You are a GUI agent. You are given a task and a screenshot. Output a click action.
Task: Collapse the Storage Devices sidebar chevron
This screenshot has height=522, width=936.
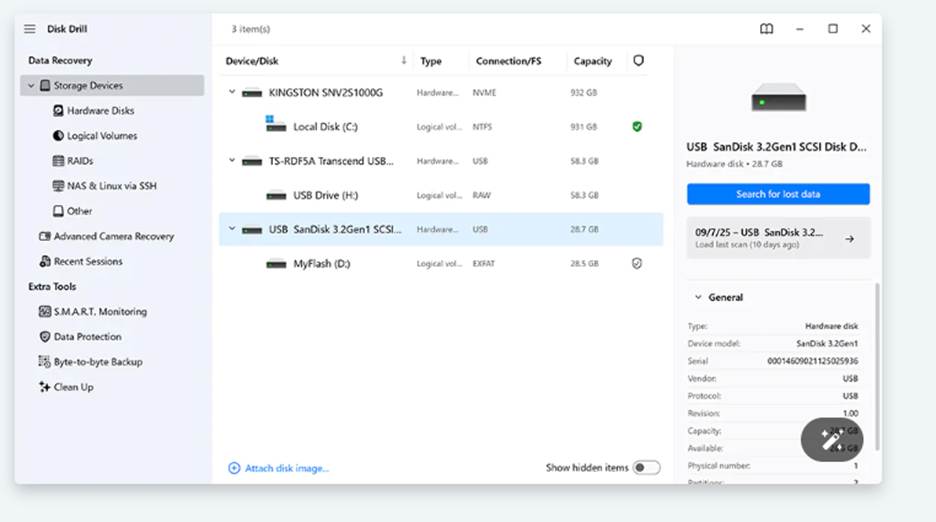coord(31,85)
